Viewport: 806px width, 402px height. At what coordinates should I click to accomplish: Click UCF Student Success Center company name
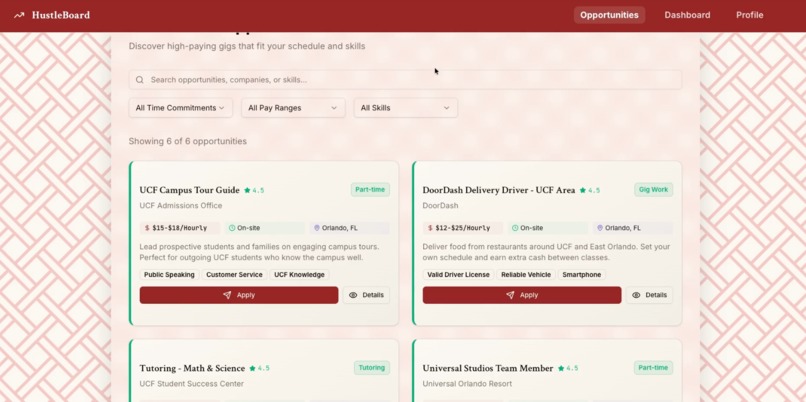(x=192, y=383)
